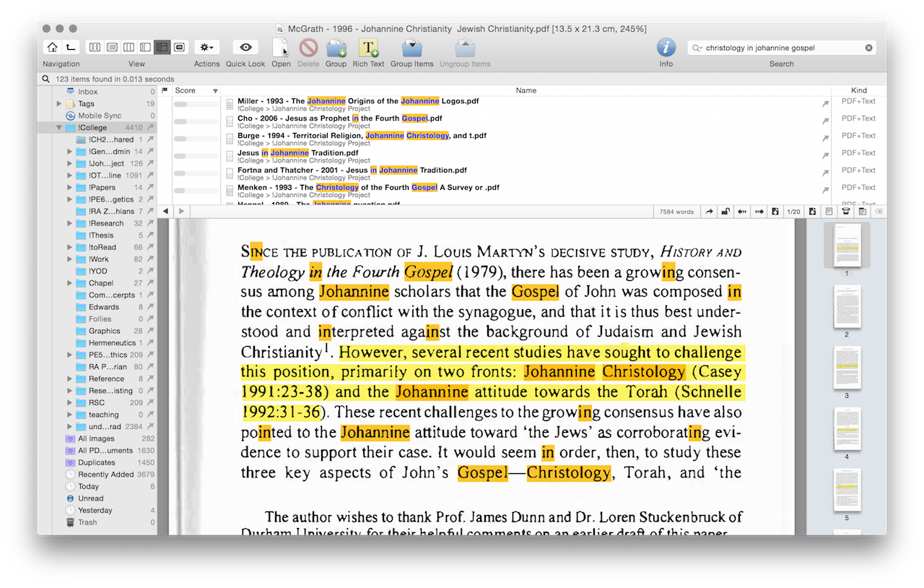Go to the next PDF page icon
The height and width of the screenshot is (588, 924).
click(x=812, y=212)
